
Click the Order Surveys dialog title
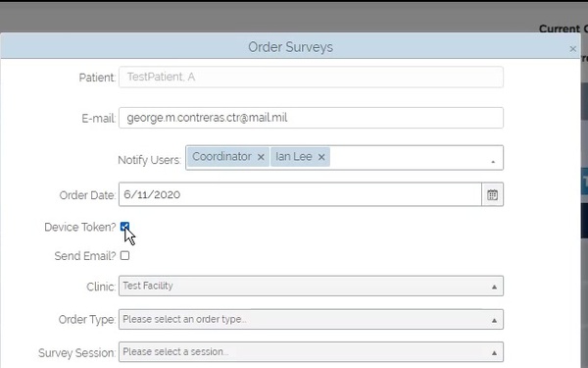coord(291,47)
